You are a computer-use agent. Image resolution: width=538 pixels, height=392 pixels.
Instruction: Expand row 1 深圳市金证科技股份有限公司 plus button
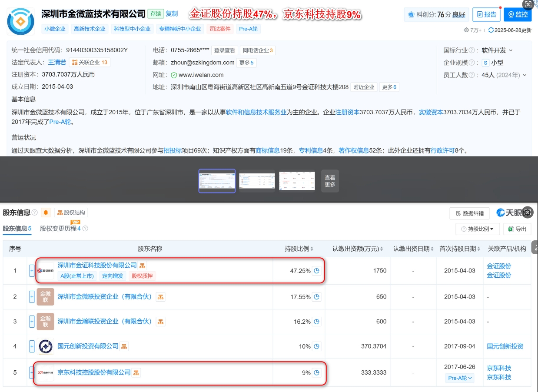click(32, 271)
